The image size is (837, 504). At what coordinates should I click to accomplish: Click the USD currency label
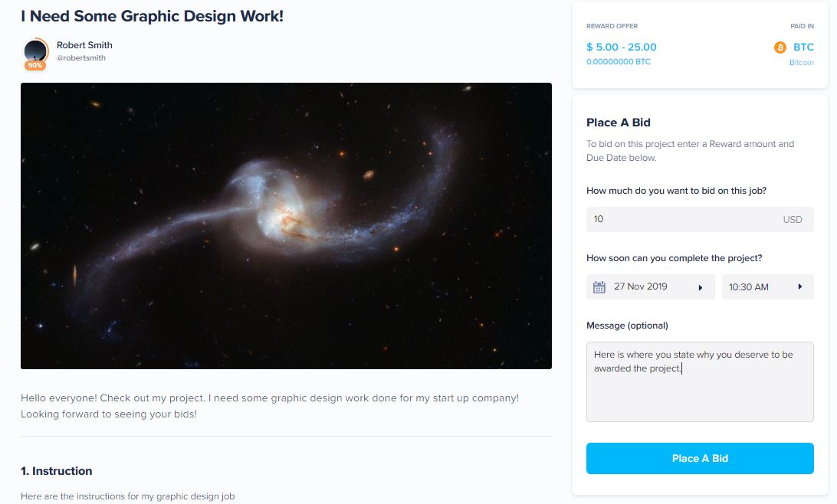coord(793,220)
